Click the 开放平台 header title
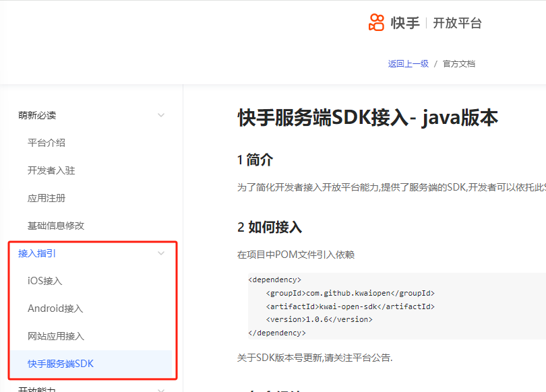This screenshot has height=392, width=546. coord(457,23)
